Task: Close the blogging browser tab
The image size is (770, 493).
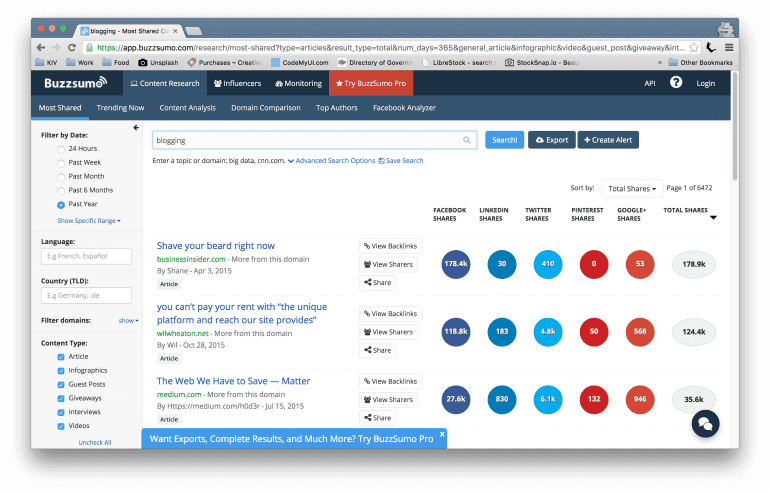Action: [x=175, y=31]
